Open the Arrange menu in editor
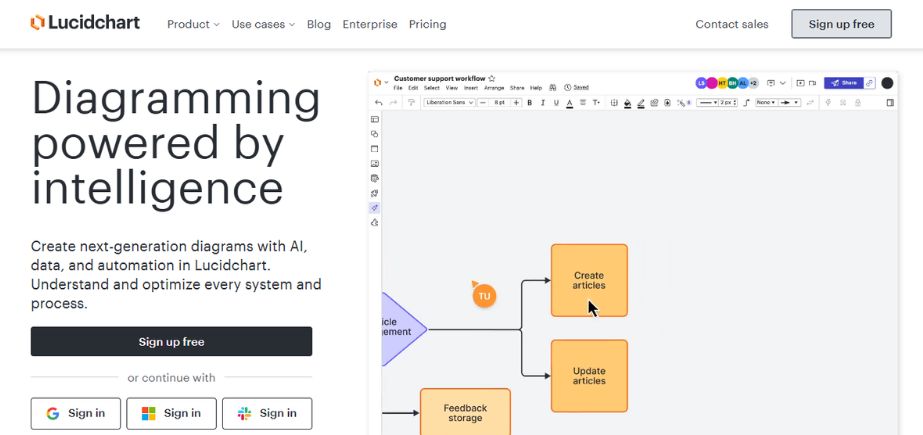The image size is (923, 435). pos(494,88)
